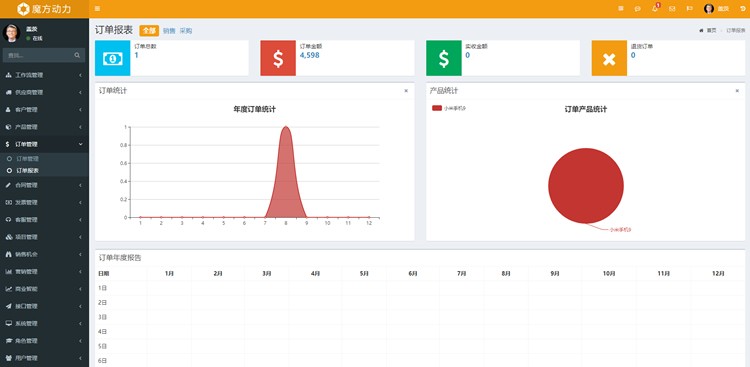Expand the 角色管理 menu chevron
750x367 pixels.
pos(80,341)
